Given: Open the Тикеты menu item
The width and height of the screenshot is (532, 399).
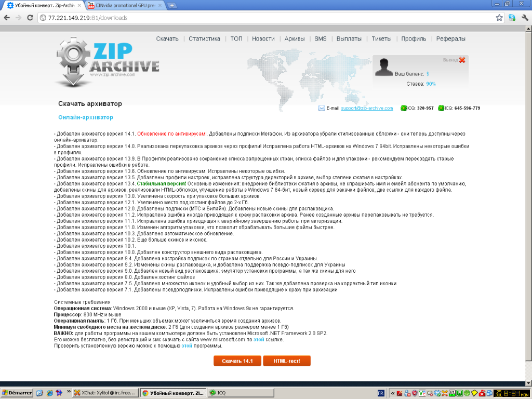Looking at the screenshot, I should tap(381, 38).
